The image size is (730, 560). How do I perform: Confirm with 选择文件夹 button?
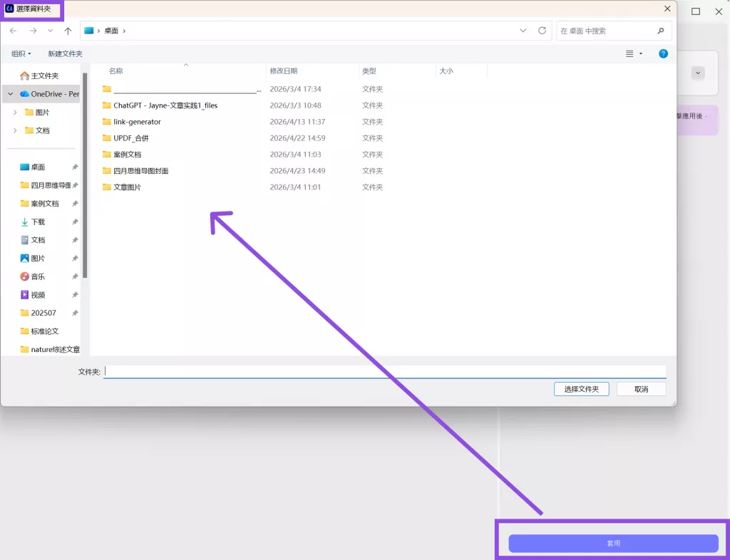click(x=582, y=389)
